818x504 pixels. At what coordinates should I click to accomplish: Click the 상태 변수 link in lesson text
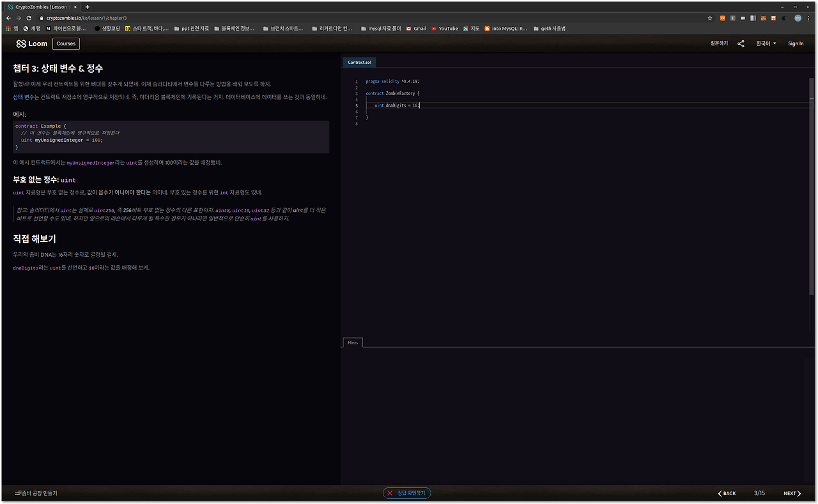22,97
